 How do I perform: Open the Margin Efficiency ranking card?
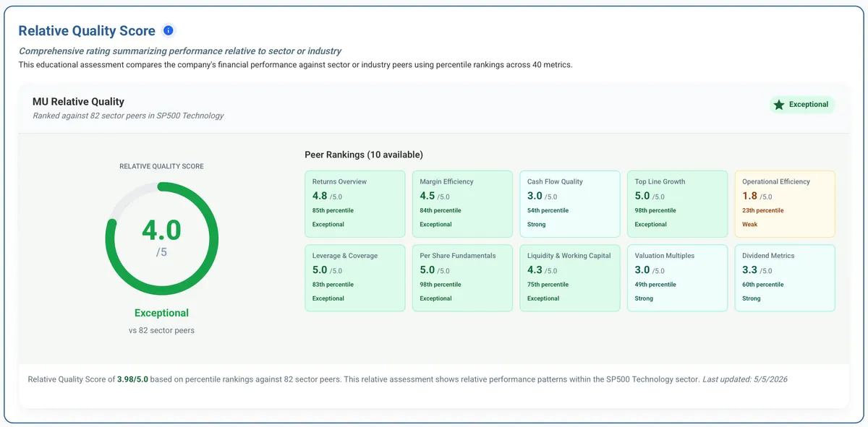[462, 204]
